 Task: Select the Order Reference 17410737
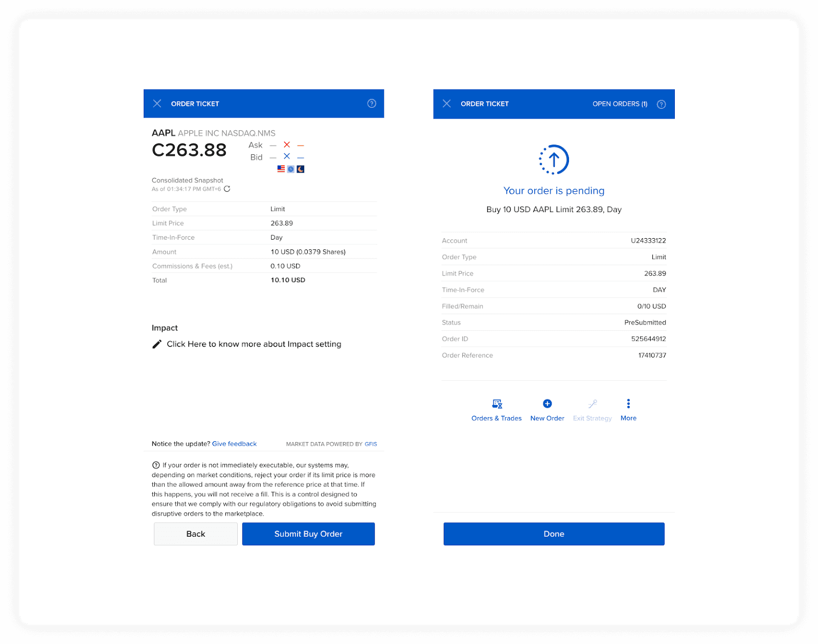pos(652,355)
